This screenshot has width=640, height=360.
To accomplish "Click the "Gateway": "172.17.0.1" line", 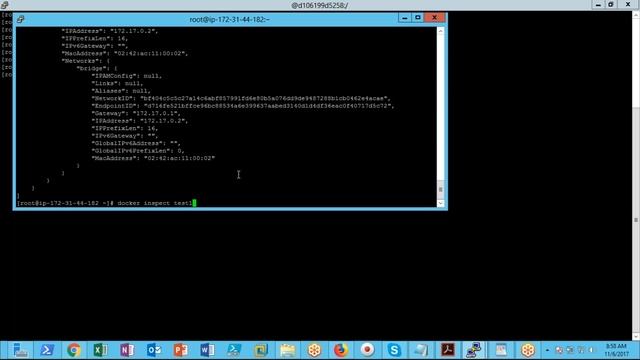I will pyautogui.click(x=136, y=113).
